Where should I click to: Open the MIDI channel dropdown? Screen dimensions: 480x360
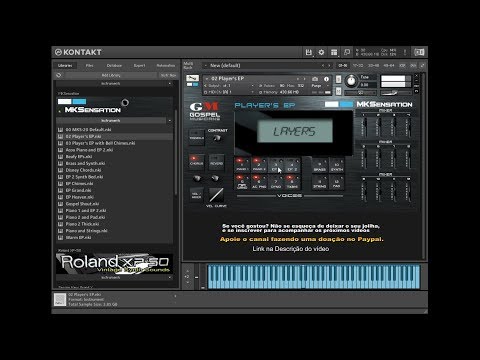tap(229, 92)
